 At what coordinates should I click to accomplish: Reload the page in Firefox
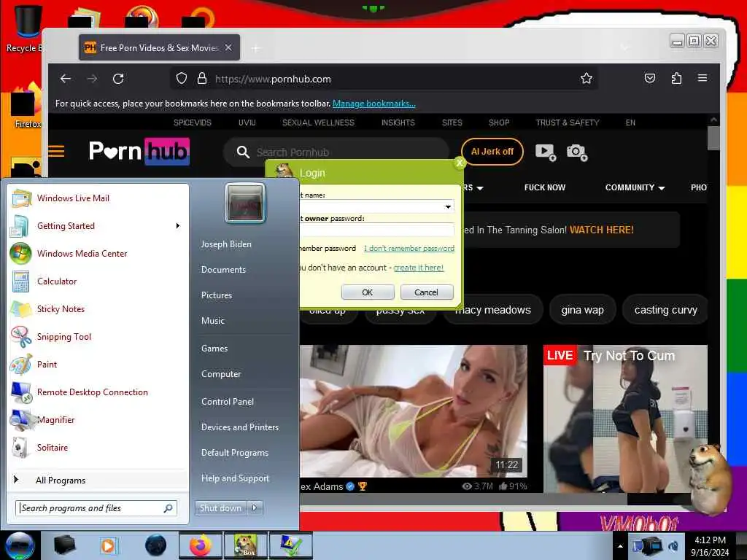tap(118, 79)
